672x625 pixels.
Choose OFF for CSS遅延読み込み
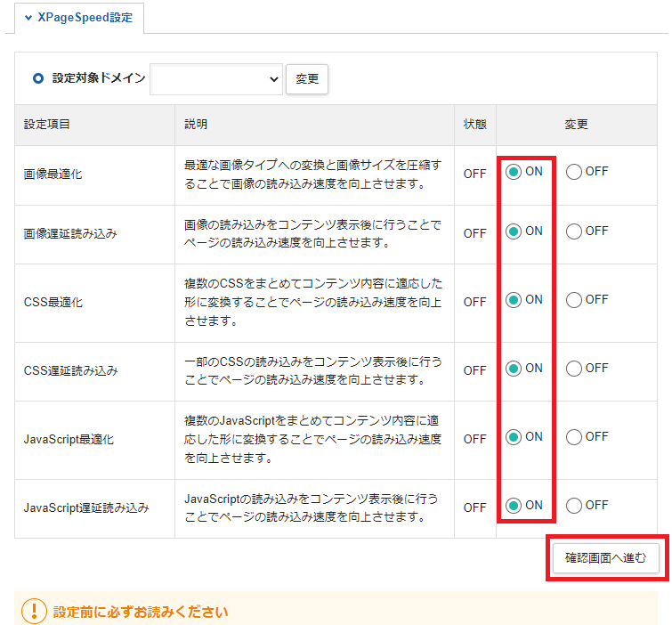tap(574, 369)
